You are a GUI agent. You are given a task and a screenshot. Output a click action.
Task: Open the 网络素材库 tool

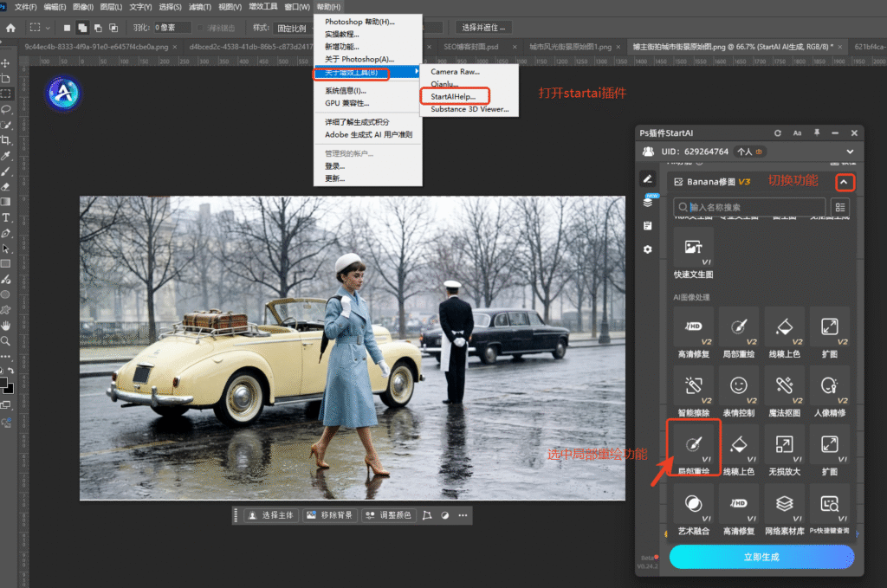(784, 509)
